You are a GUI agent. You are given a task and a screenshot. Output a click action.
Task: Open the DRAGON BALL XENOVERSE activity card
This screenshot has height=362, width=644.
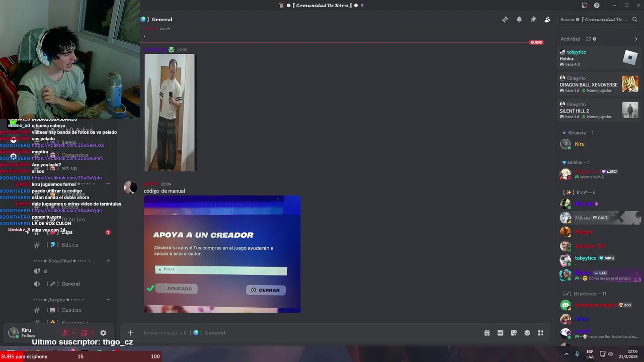[x=599, y=84]
